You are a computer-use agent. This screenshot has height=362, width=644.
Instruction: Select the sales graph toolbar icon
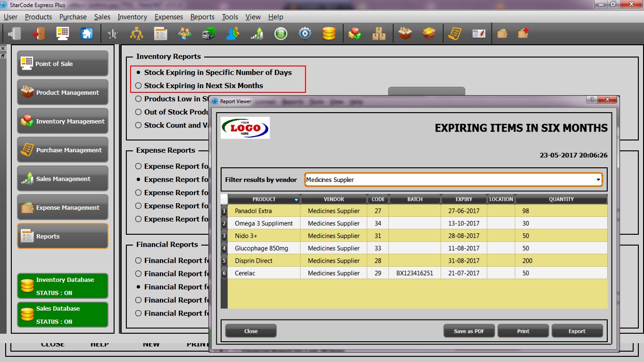[x=256, y=33]
